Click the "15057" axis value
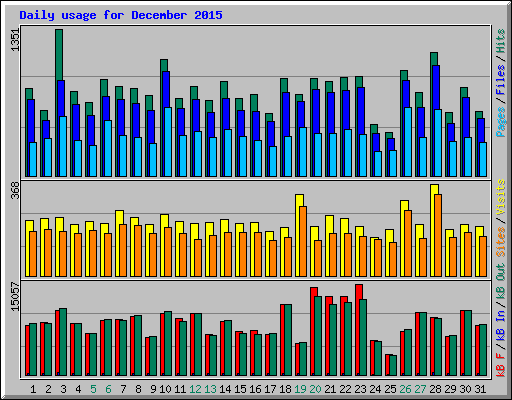 click(16, 297)
